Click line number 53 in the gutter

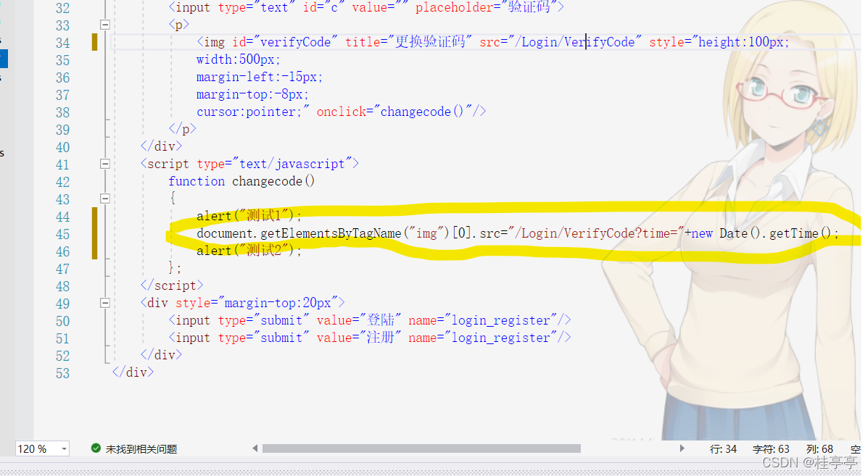point(62,373)
